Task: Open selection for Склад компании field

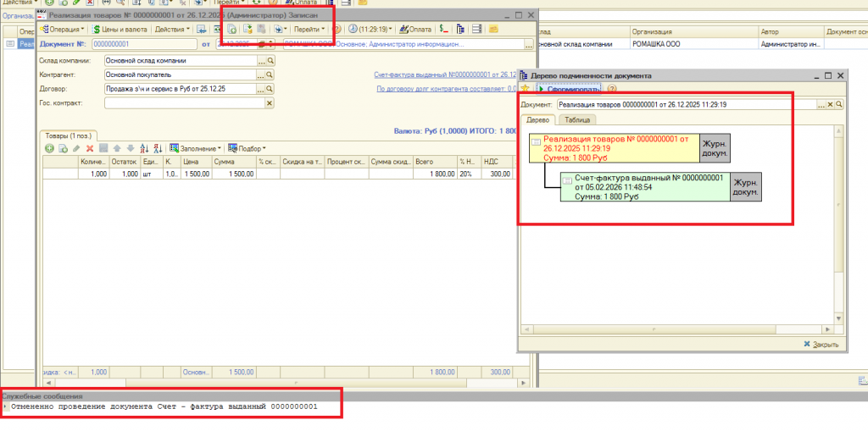Action: [x=261, y=60]
